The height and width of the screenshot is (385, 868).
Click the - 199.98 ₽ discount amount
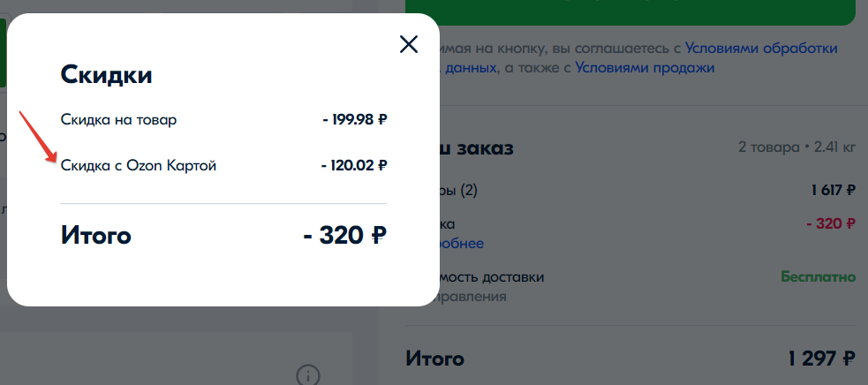354,119
